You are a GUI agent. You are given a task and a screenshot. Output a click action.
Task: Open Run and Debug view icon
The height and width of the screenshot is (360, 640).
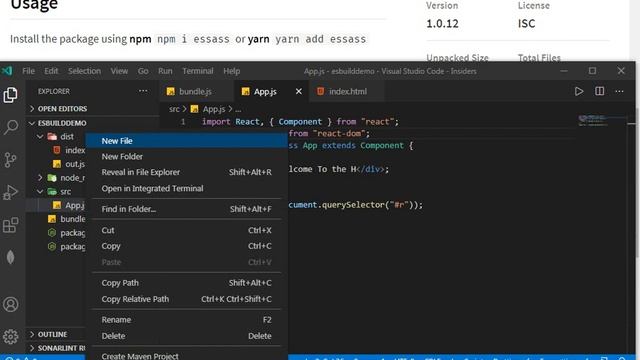[11, 192]
